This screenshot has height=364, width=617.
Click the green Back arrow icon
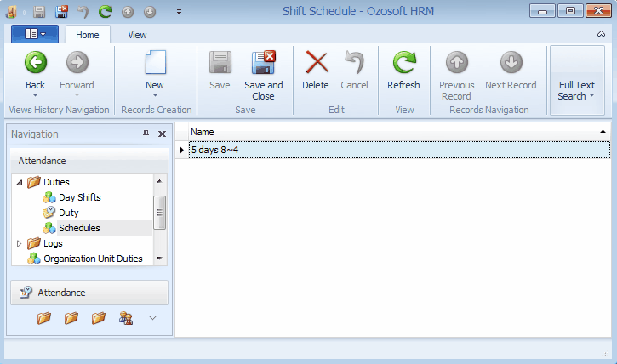36,62
